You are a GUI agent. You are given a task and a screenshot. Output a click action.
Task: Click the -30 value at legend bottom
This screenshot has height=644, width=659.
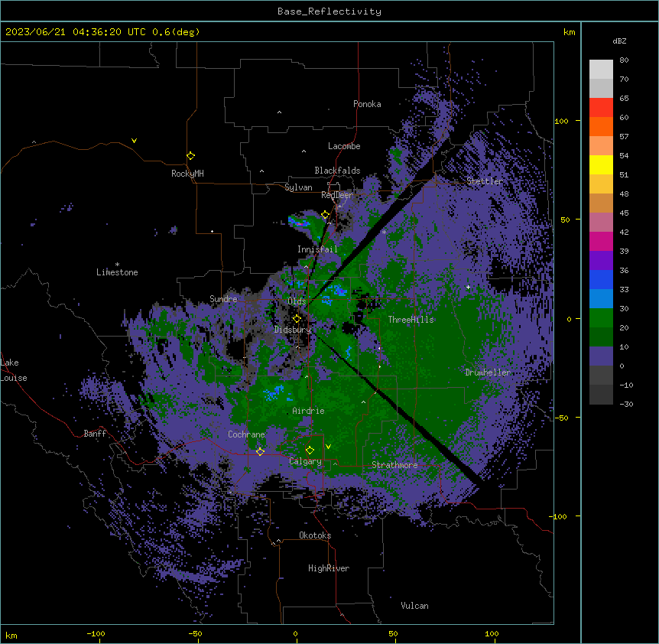pos(626,404)
